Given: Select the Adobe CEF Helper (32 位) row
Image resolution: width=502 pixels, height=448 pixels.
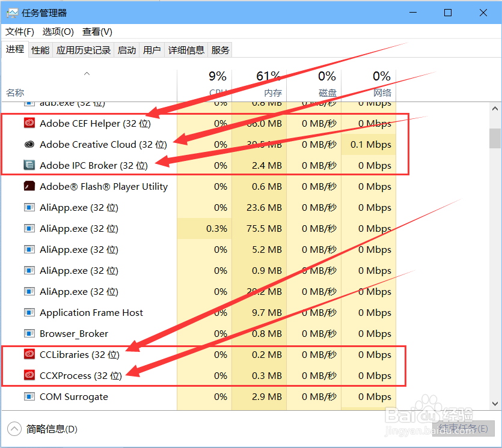Looking at the screenshot, I should pyautogui.click(x=199, y=123).
